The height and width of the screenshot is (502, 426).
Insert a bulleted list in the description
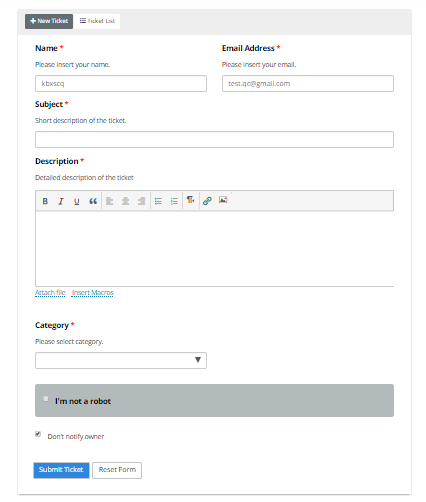tap(158, 201)
